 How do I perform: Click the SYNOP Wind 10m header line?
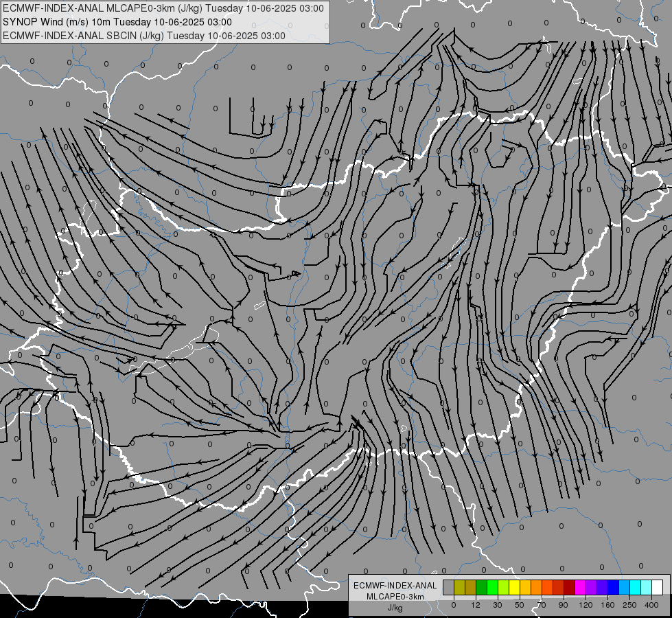point(117,22)
